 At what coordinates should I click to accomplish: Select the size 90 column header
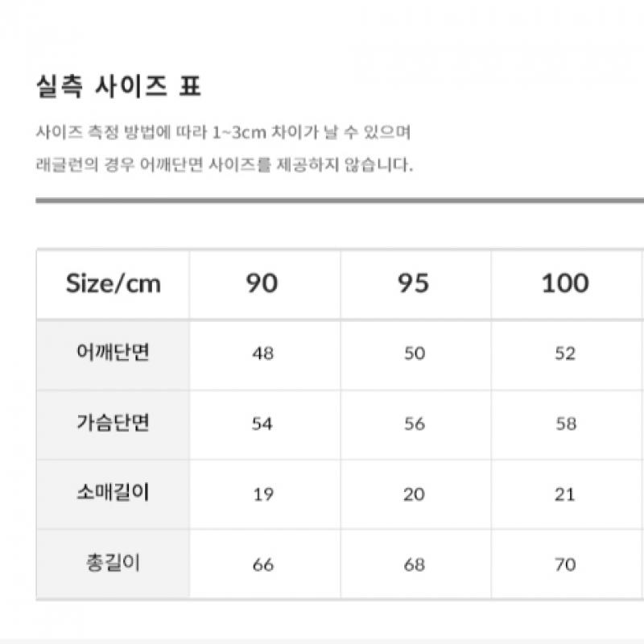point(262,283)
